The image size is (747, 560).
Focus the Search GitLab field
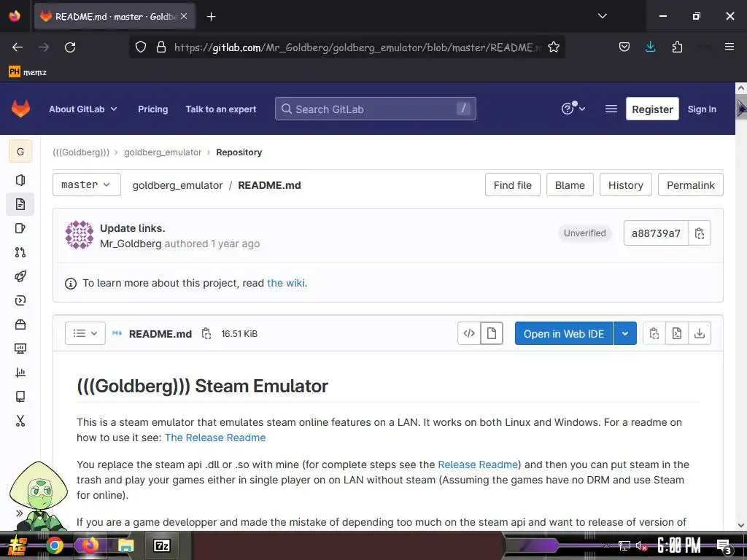click(x=376, y=109)
